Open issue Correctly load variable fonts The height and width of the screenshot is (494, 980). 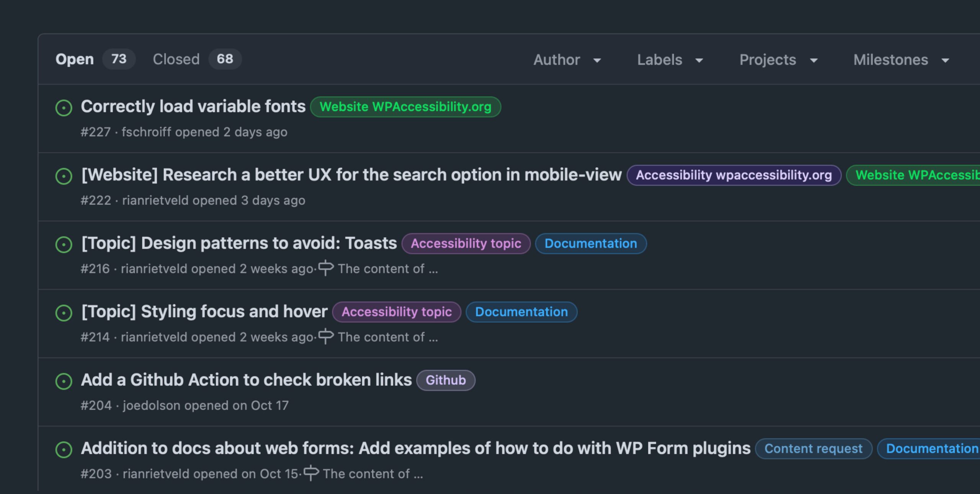[x=193, y=106]
